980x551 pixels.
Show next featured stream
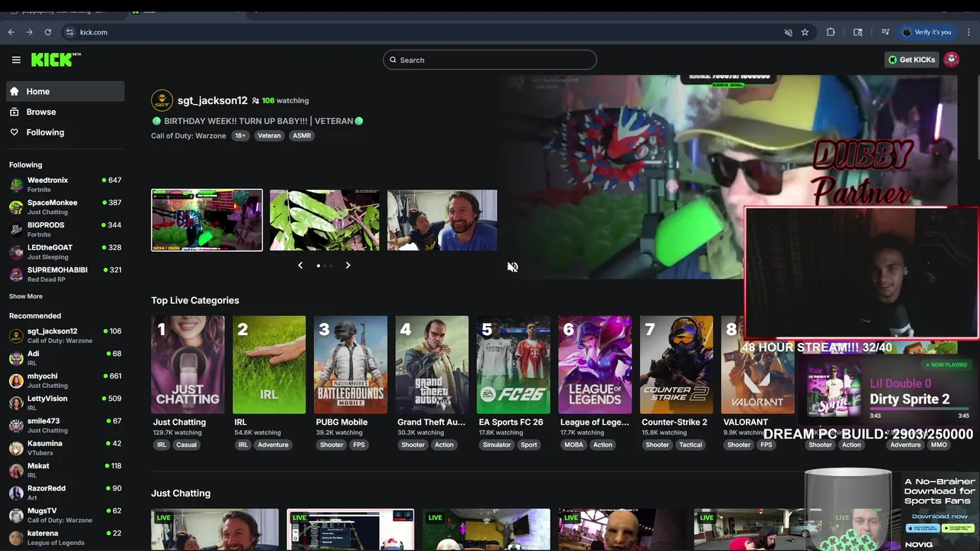tap(348, 266)
